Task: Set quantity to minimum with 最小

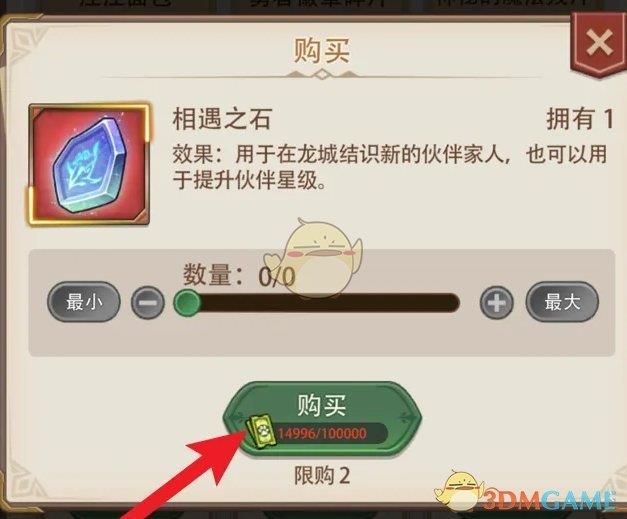Action: [84, 302]
